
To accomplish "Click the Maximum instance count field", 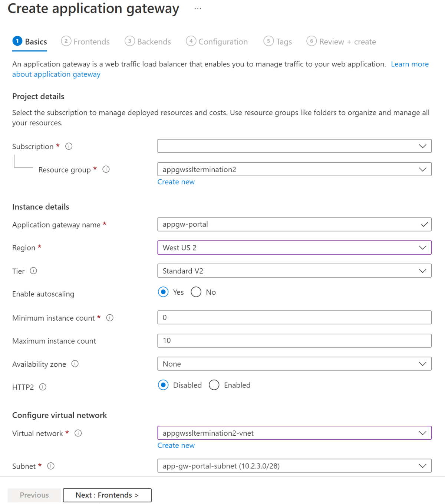I will click(x=294, y=340).
